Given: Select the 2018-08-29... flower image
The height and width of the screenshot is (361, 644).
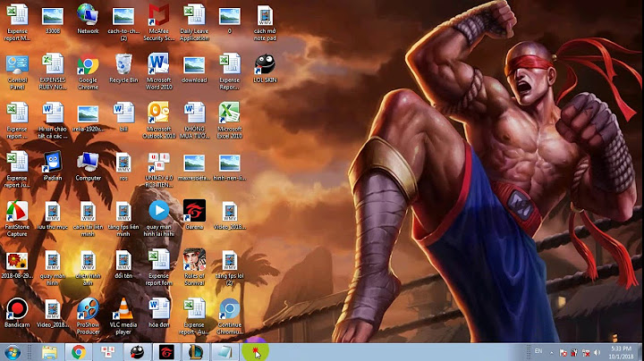Looking at the screenshot, I should click(17, 264).
